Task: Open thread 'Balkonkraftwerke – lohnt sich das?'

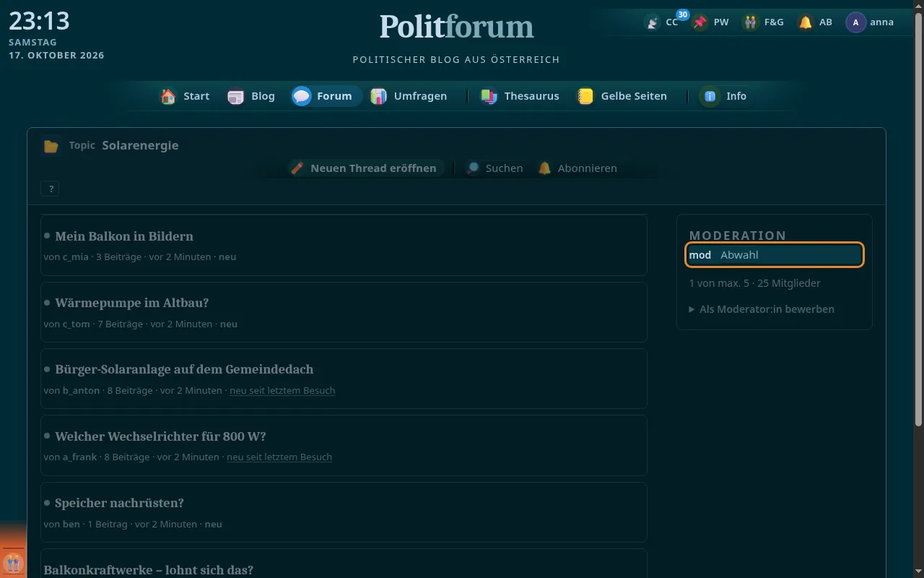Action: click(x=149, y=570)
